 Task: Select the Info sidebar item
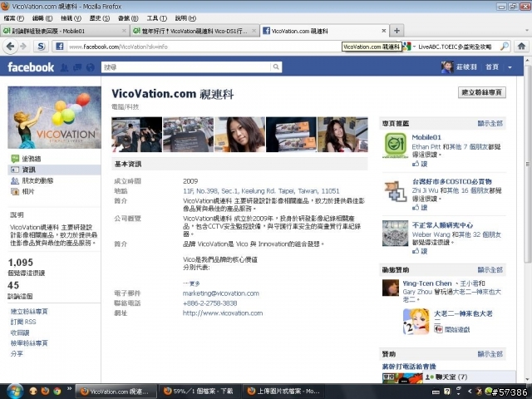[54, 170]
